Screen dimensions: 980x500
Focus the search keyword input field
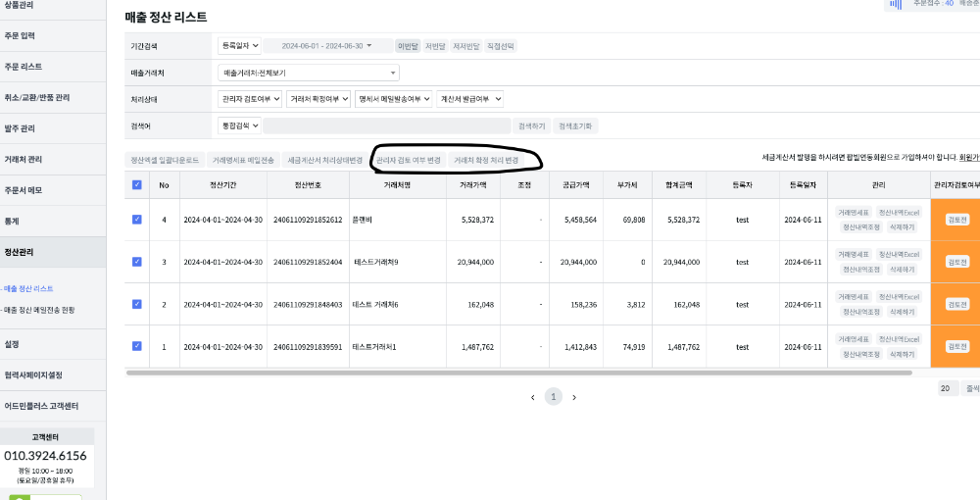pos(387,125)
